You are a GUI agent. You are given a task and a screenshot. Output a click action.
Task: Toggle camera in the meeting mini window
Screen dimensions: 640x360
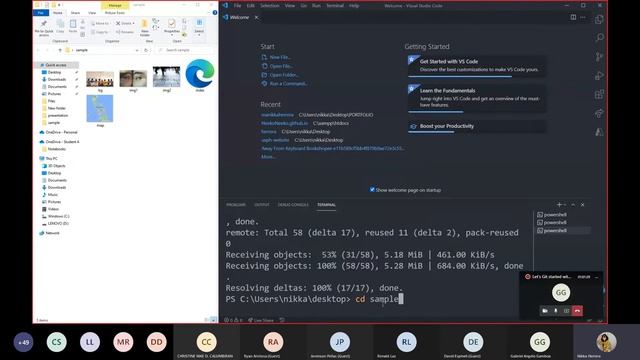(x=545, y=311)
